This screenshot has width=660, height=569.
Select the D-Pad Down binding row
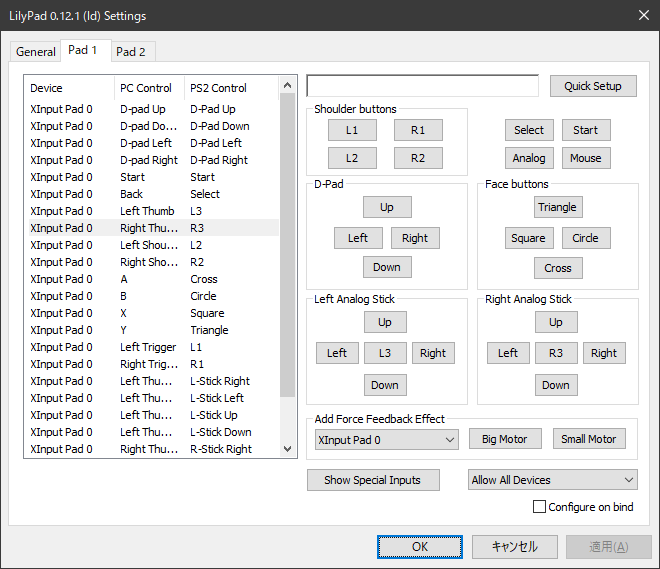tap(154, 126)
